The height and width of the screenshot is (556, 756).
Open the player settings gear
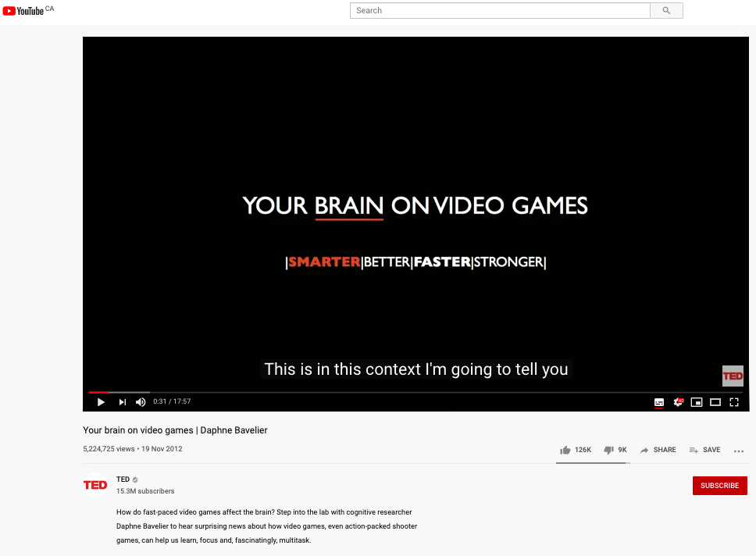[679, 401]
